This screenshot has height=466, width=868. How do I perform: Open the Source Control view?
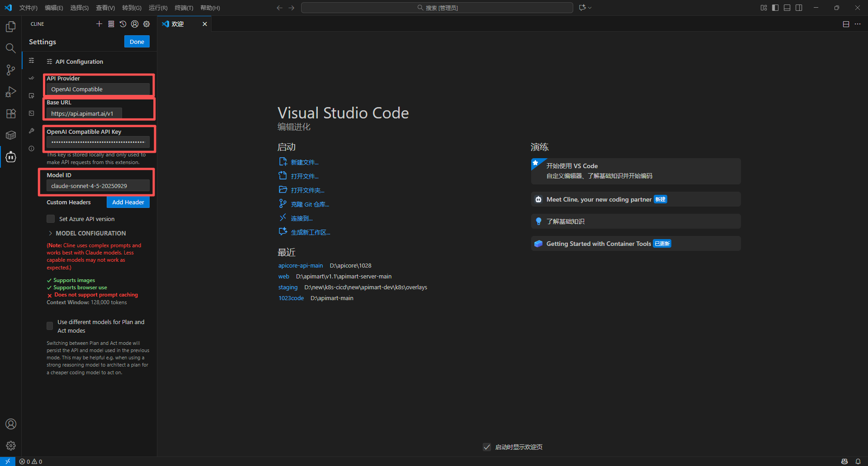[11, 70]
